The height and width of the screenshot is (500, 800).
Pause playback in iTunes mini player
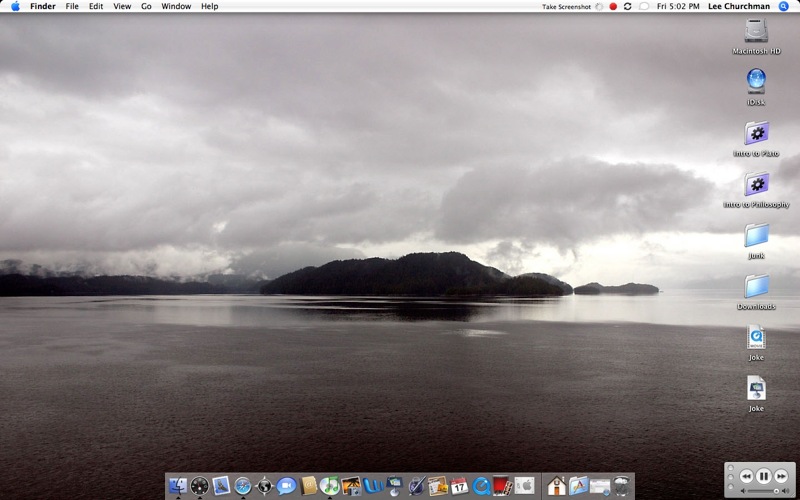pos(763,476)
